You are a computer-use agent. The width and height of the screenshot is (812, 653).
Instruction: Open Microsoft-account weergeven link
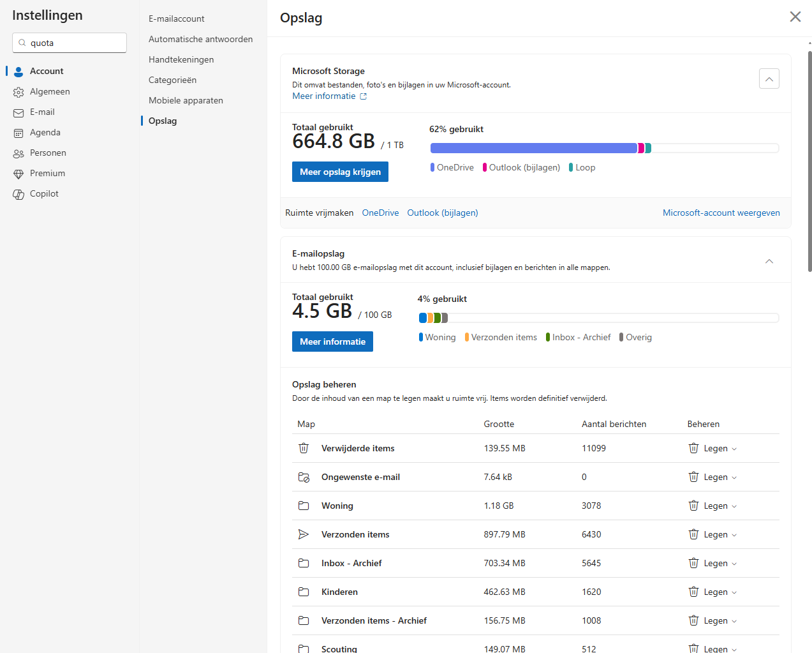pos(721,213)
